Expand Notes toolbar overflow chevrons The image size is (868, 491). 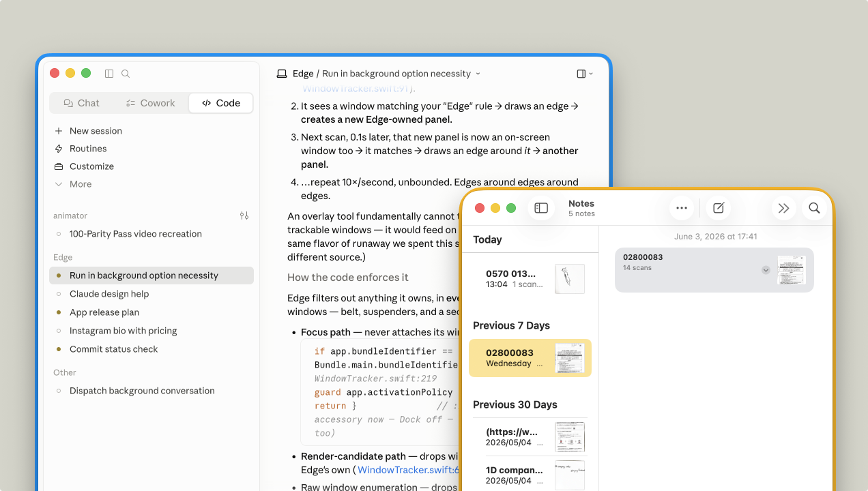784,208
